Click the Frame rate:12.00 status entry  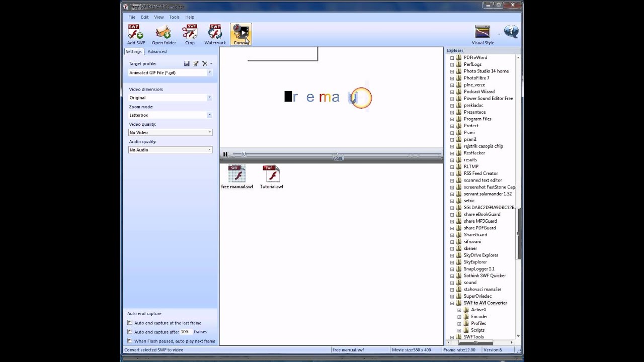(x=458, y=350)
